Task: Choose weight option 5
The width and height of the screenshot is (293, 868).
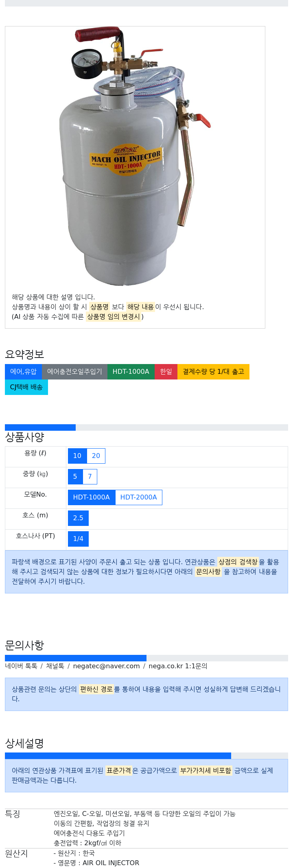Action: pos(75,477)
